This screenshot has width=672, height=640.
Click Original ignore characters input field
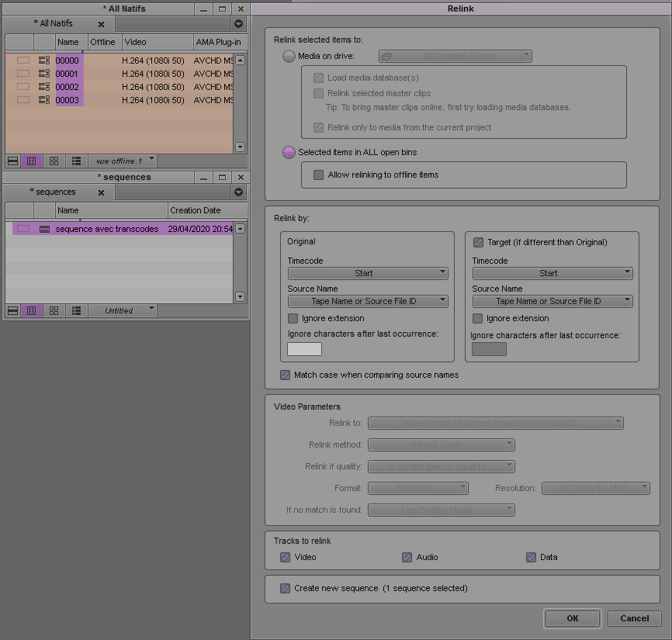[304, 349]
